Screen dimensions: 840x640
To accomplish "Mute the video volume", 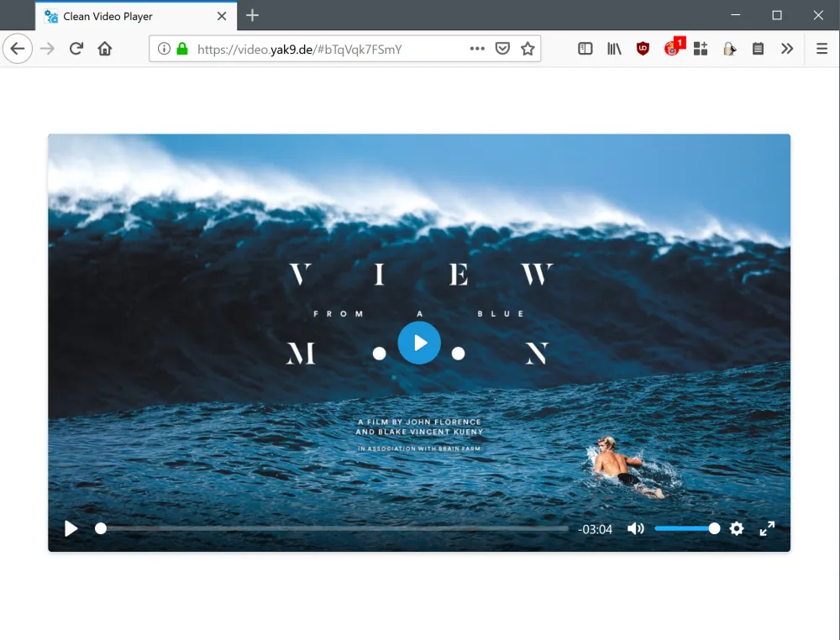I will (x=635, y=528).
